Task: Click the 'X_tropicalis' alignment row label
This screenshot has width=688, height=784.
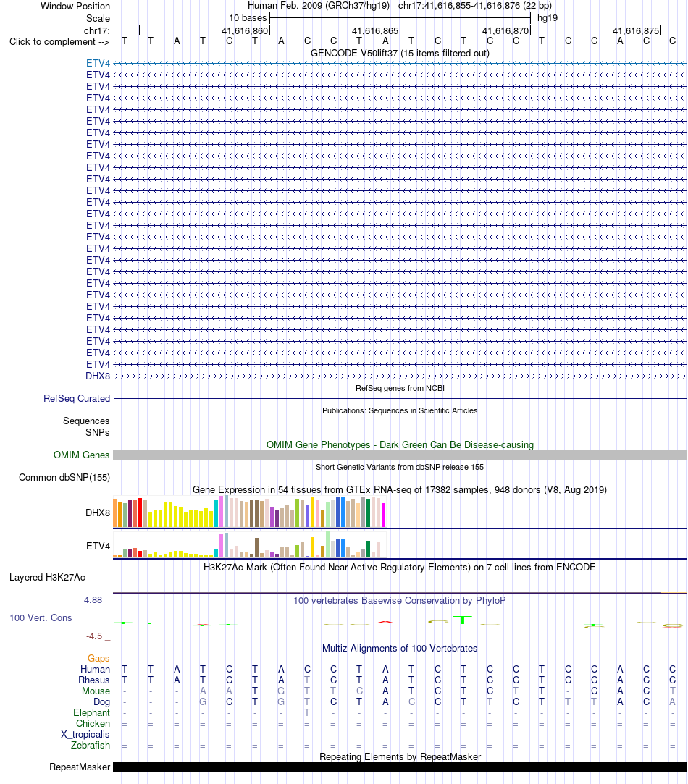Action: tap(85, 735)
